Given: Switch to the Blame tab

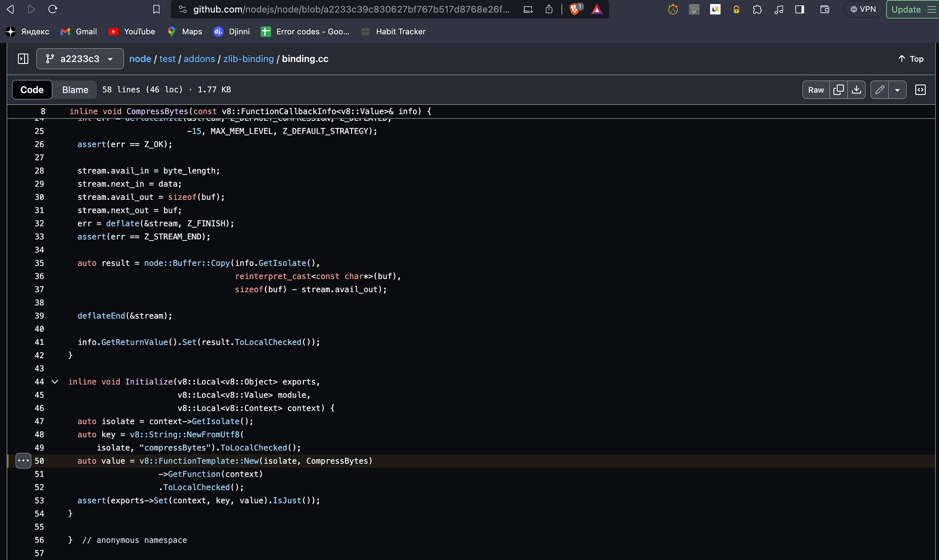Looking at the screenshot, I should [75, 90].
